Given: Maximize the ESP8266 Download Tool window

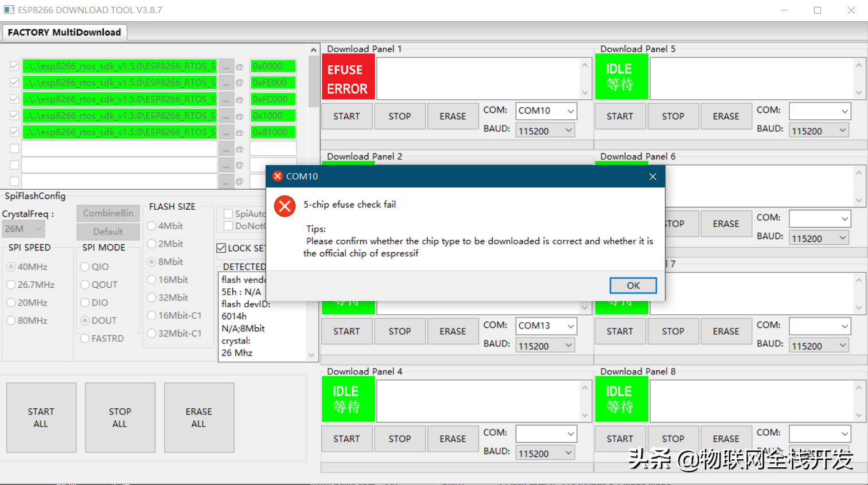Looking at the screenshot, I should pyautogui.click(x=818, y=10).
